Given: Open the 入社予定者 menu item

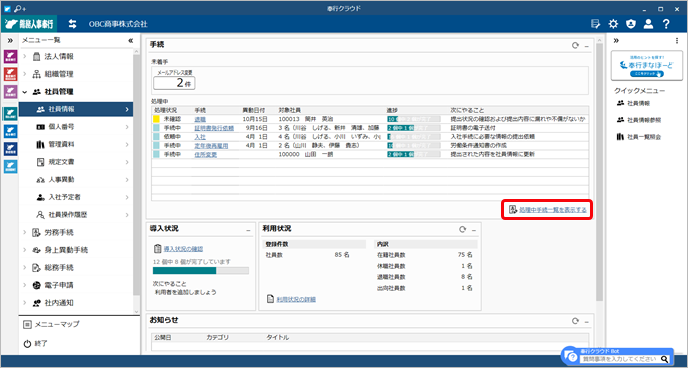Looking at the screenshot, I should 76,197.
